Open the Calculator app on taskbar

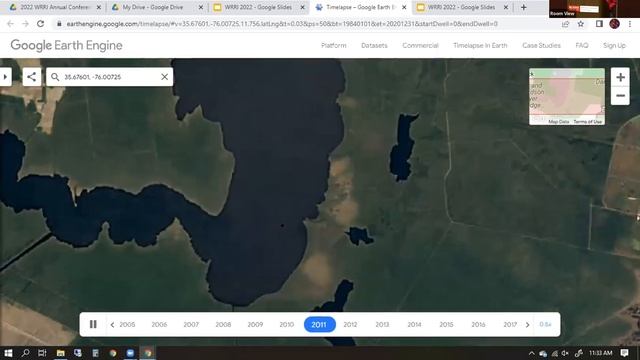pos(95,353)
